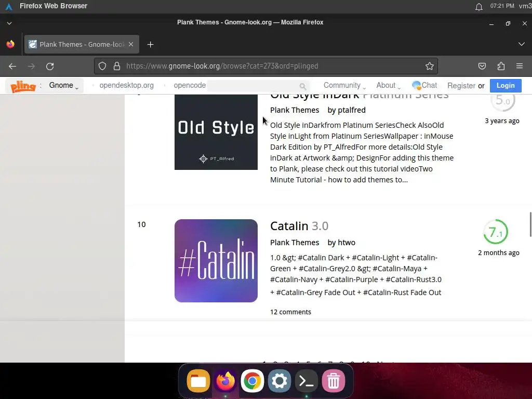Open the notification bell in the top panel

tap(478, 6)
